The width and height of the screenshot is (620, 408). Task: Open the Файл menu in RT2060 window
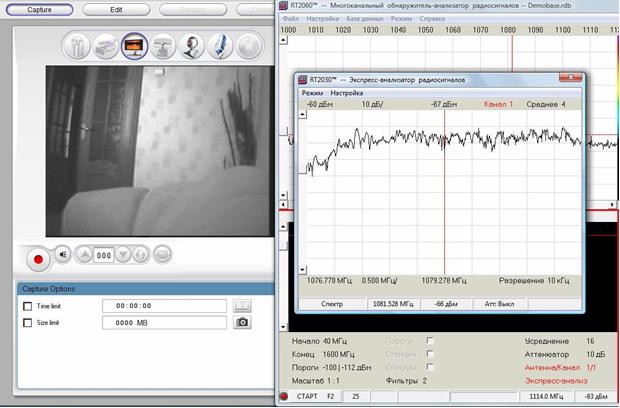click(x=291, y=19)
